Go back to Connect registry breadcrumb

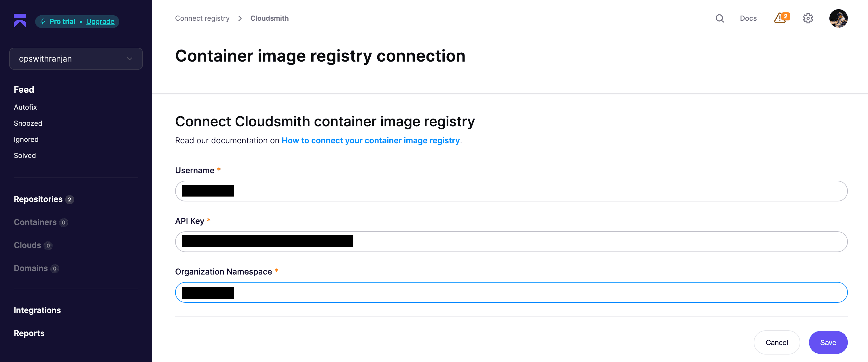click(202, 18)
